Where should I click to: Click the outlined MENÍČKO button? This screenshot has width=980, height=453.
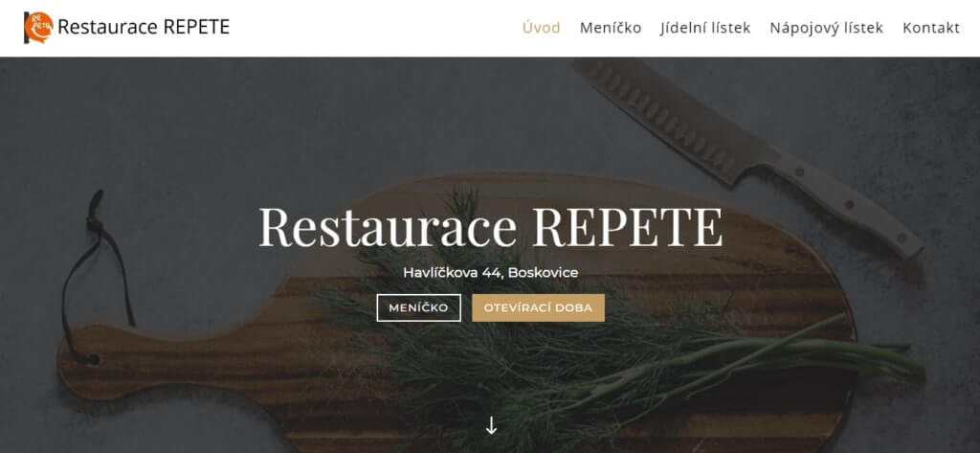pyautogui.click(x=419, y=307)
